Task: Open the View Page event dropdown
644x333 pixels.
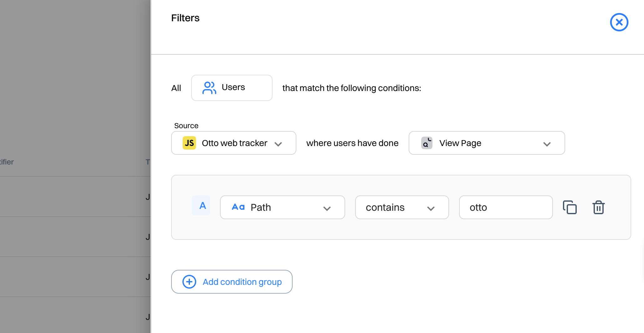Action: click(487, 143)
